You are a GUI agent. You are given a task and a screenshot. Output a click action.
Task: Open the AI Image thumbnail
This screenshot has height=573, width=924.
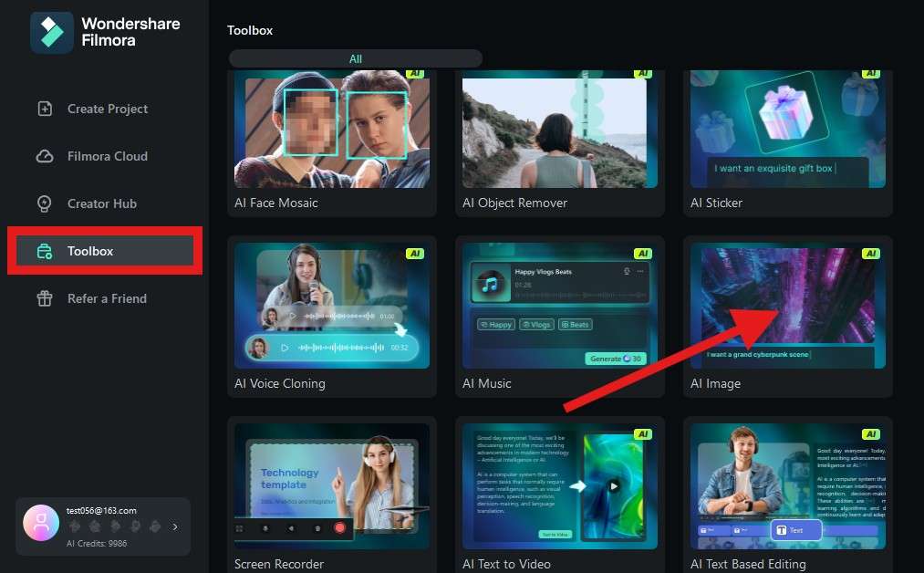point(788,306)
